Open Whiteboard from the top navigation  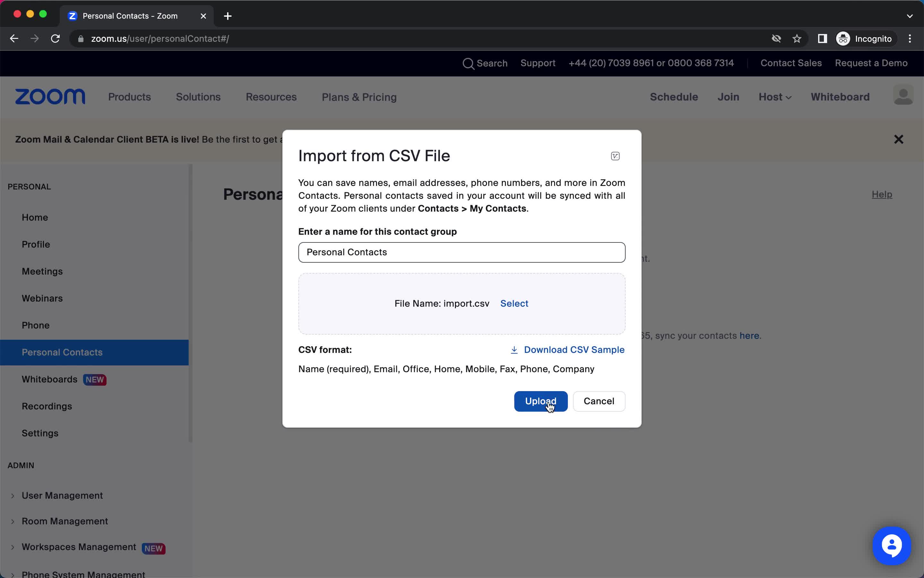point(840,97)
